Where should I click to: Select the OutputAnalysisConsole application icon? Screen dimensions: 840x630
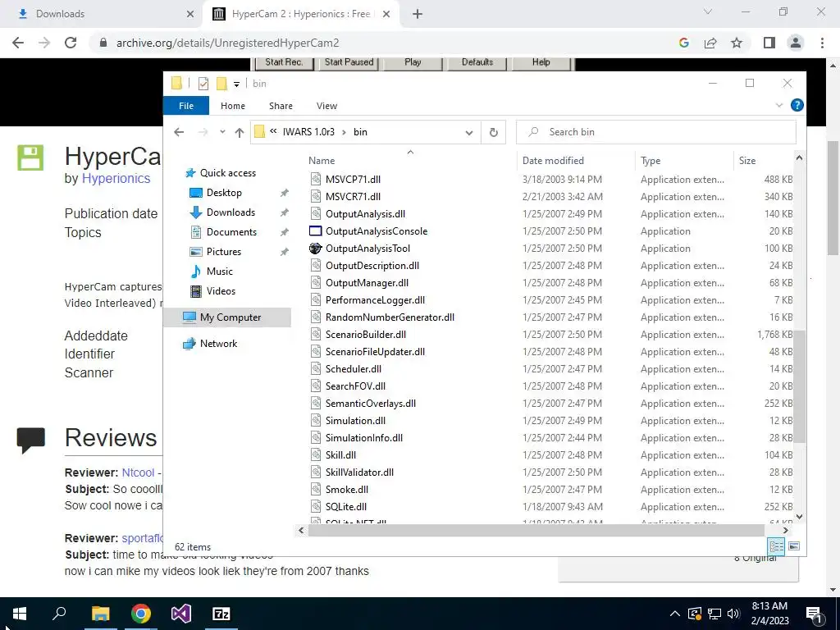(x=316, y=231)
